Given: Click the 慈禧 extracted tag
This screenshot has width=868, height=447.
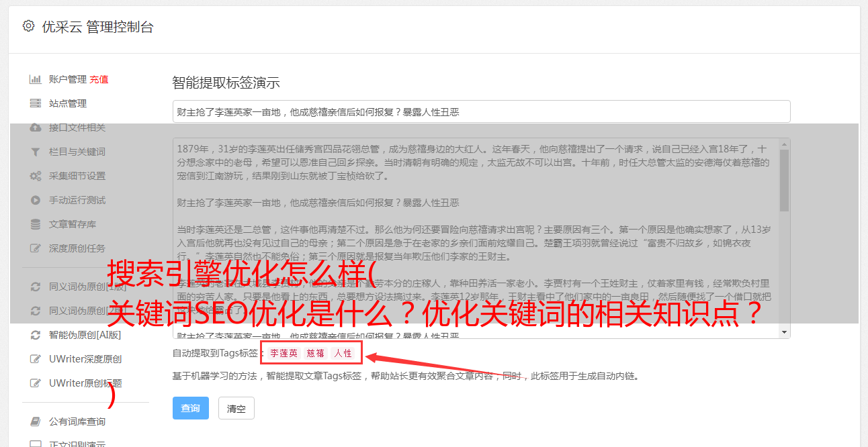Looking at the screenshot, I should tap(316, 353).
